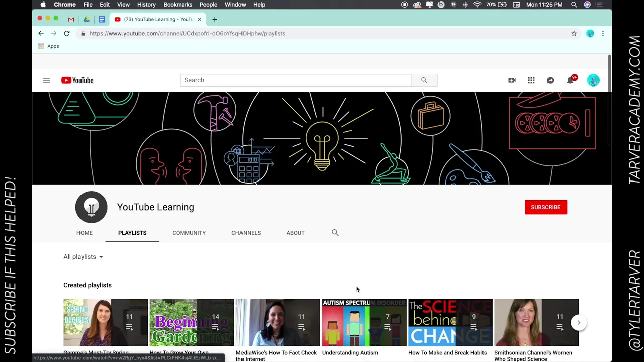The height and width of the screenshot is (362, 644).
Task: Click the YouTube Learning channel name
Action: click(x=155, y=207)
